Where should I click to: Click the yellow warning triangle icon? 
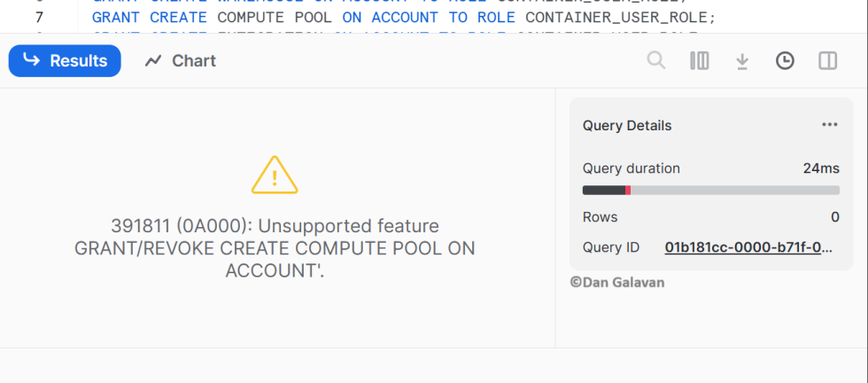coord(275,176)
